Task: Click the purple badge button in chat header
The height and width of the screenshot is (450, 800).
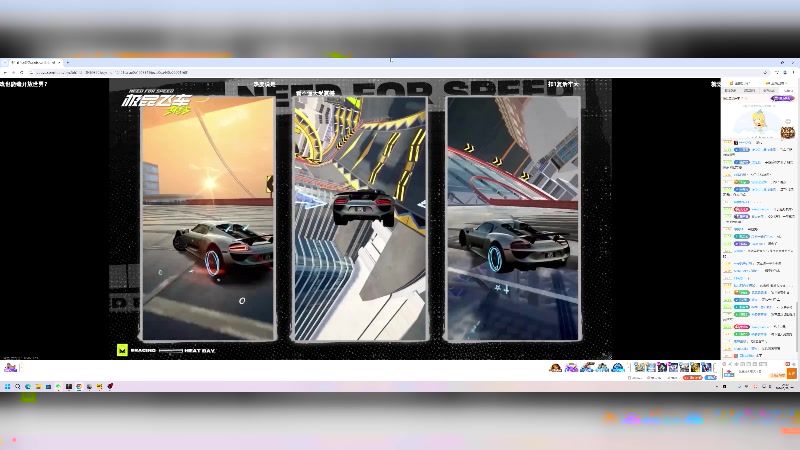Action: pos(782,98)
